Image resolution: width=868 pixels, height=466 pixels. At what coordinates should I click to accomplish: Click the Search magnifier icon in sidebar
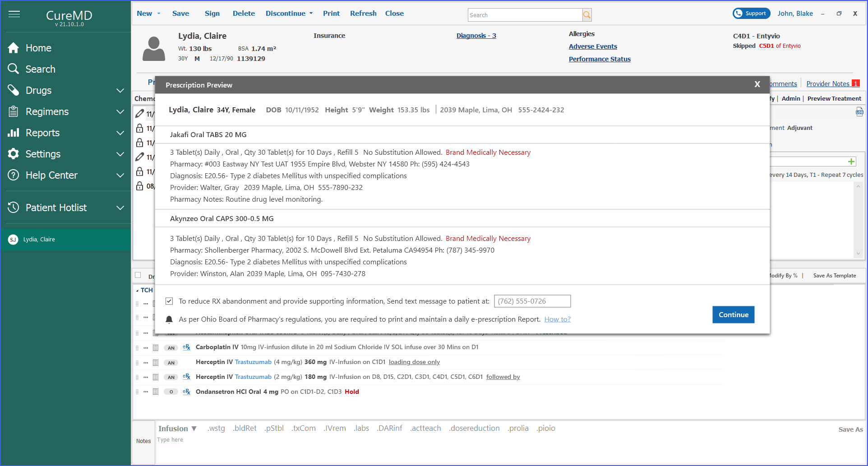click(x=14, y=69)
